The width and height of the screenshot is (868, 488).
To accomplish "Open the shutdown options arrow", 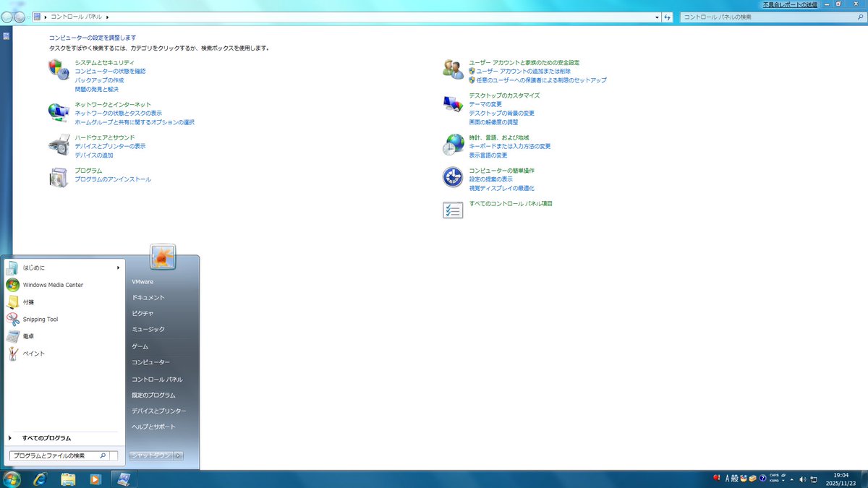I will coord(177,455).
